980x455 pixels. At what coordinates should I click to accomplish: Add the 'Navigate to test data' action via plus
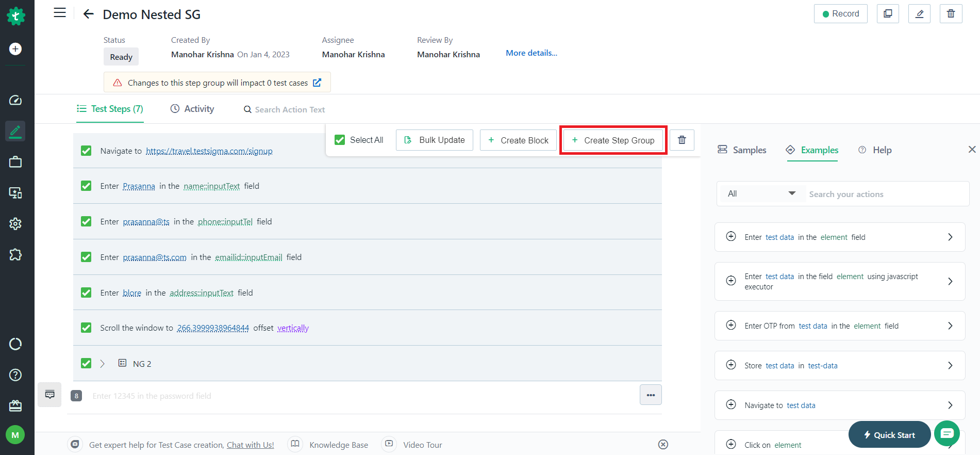click(731, 405)
